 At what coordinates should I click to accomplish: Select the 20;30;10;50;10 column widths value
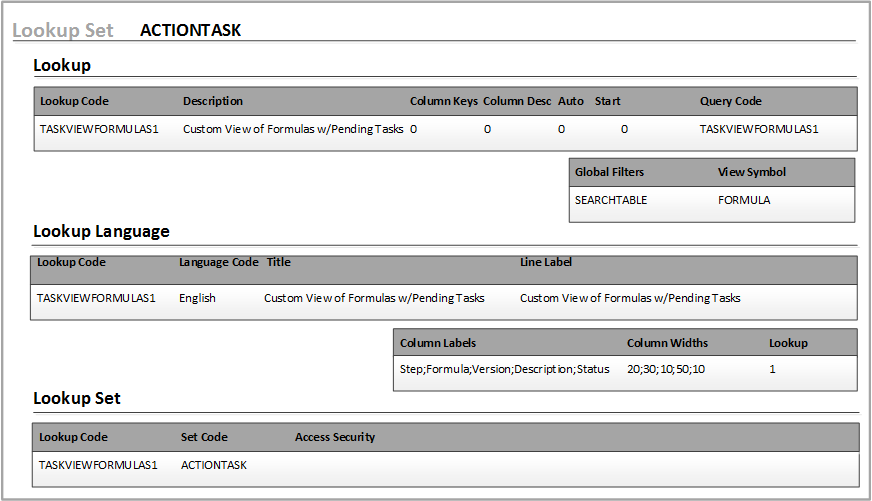click(666, 369)
